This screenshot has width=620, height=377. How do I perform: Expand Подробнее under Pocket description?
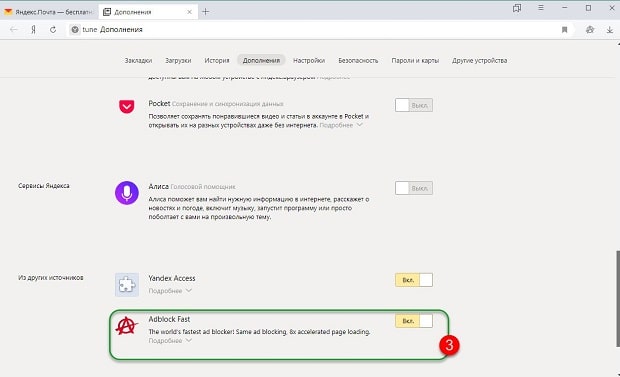341,125
